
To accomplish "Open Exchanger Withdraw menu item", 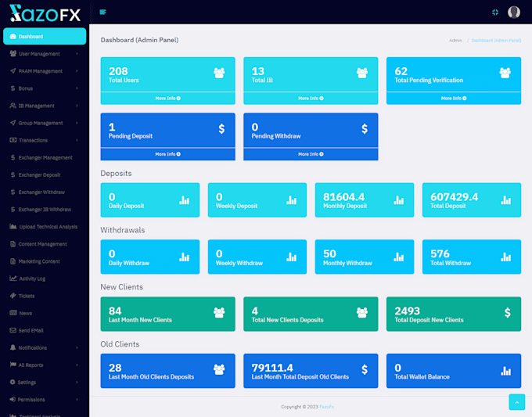I will (45, 192).
